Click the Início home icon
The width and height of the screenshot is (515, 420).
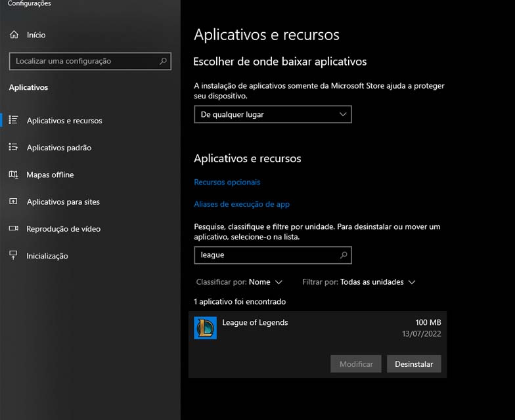14,35
